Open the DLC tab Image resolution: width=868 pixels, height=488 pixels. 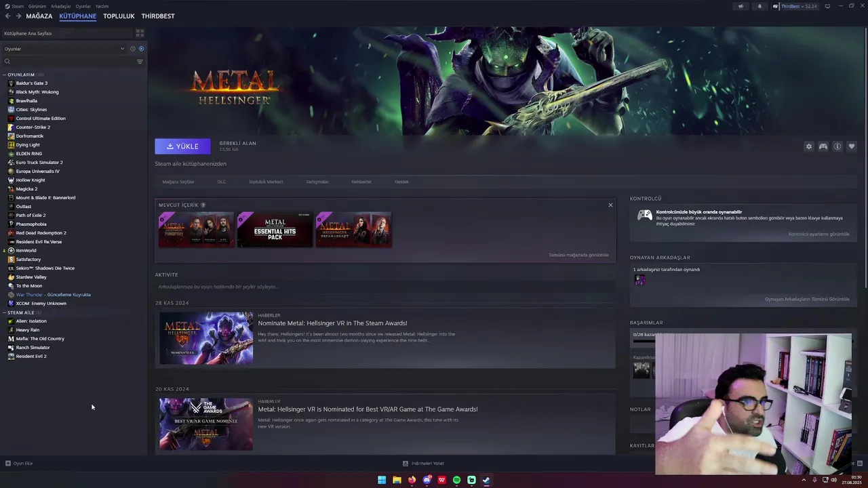(x=222, y=182)
